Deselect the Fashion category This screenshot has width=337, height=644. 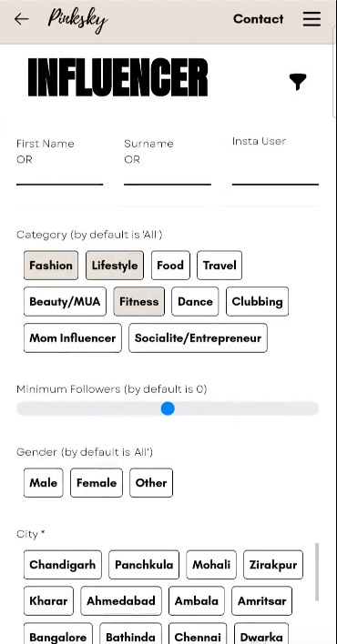click(x=51, y=266)
